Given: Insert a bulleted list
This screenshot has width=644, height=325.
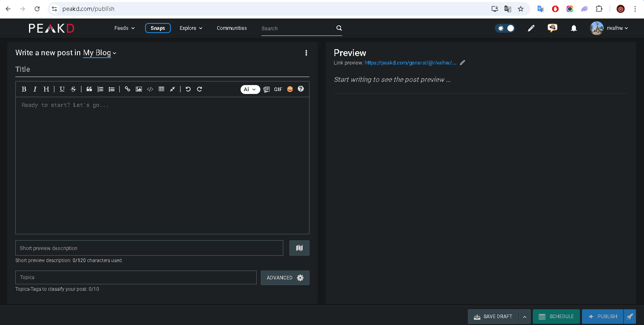Looking at the screenshot, I should (112, 89).
